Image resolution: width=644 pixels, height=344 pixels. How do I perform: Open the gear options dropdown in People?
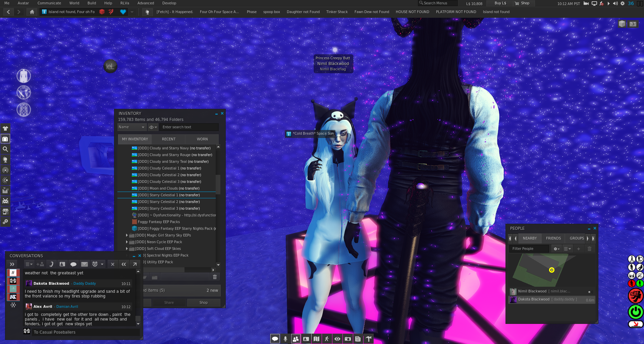pyautogui.click(x=556, y=249)
